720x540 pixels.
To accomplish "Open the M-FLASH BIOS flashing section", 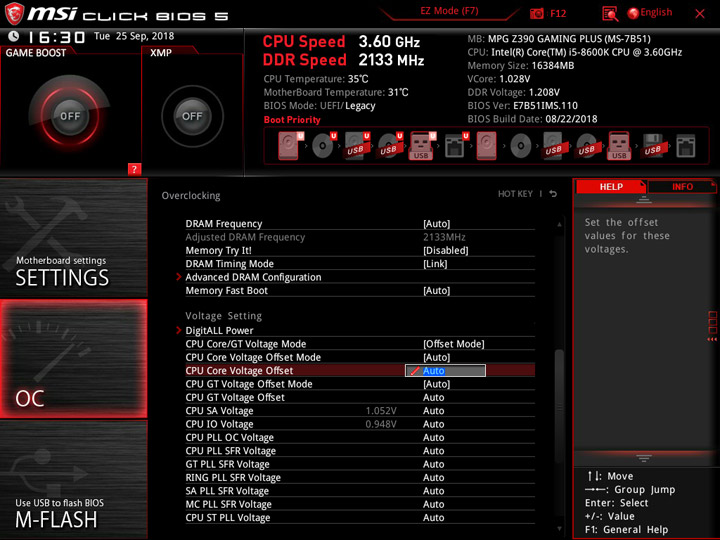I will (x=73, y=480).
